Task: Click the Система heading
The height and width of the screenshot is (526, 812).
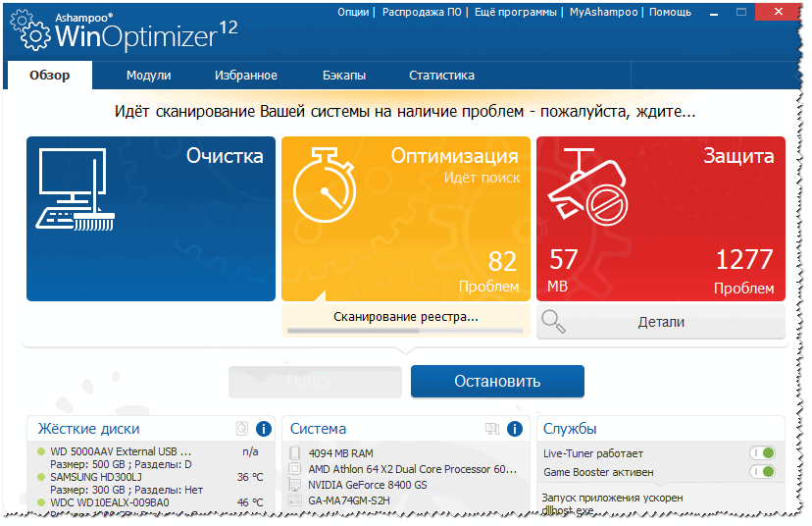Action: pyautogui.click(x=318, y=429)
